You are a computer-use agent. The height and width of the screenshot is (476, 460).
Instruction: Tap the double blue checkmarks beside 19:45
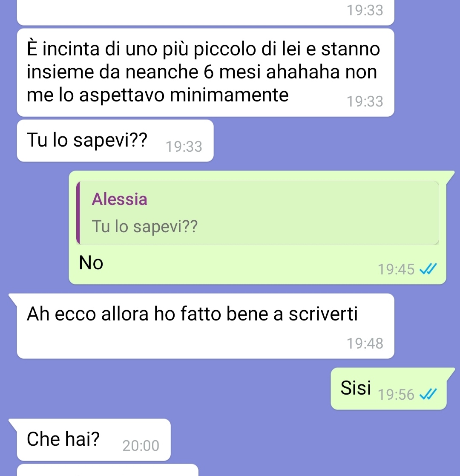[x=428, y=269]
